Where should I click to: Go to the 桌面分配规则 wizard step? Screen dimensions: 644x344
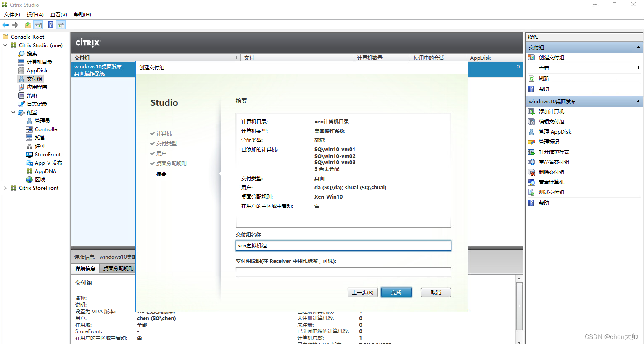172,164
